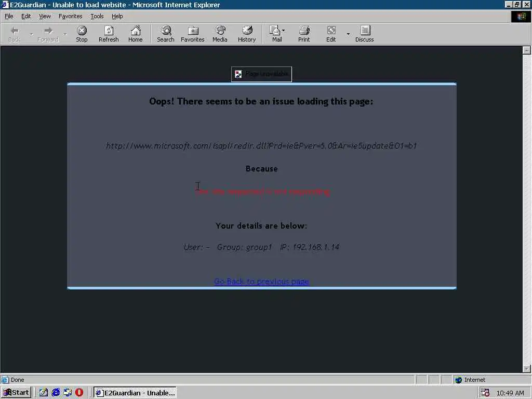
Task: Open the File menu
Action: [x=9, y=16]
